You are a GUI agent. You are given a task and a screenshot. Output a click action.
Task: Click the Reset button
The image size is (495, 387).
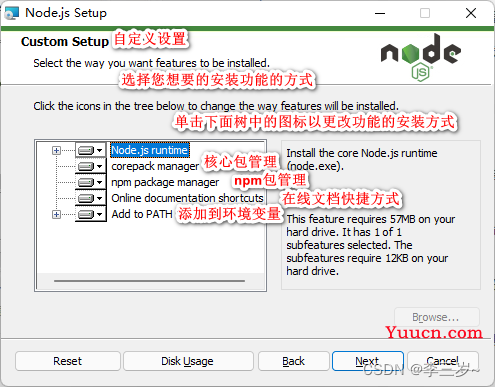click(68, 361)
